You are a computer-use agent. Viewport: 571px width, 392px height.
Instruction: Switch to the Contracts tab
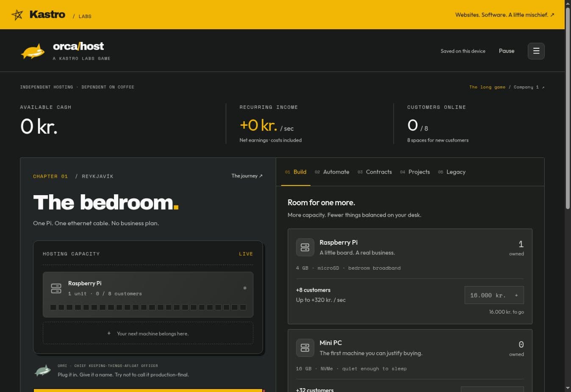click(x=374, y=172)
